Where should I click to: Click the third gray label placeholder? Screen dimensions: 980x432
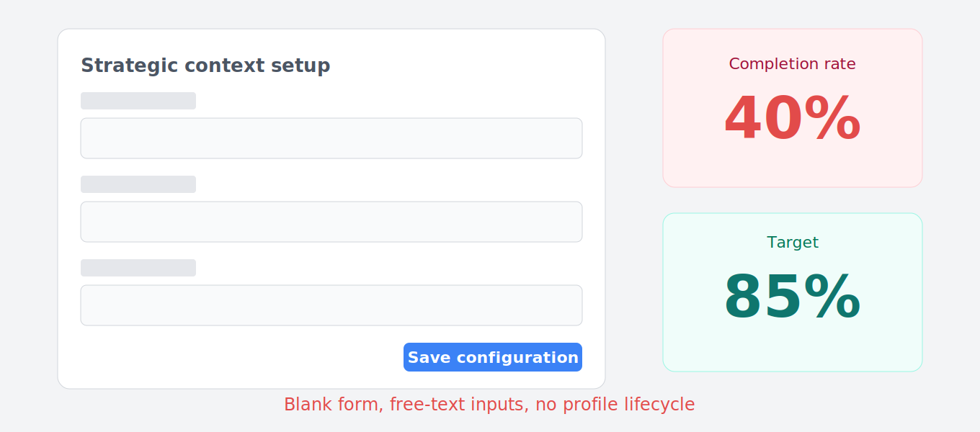[138, 268]
